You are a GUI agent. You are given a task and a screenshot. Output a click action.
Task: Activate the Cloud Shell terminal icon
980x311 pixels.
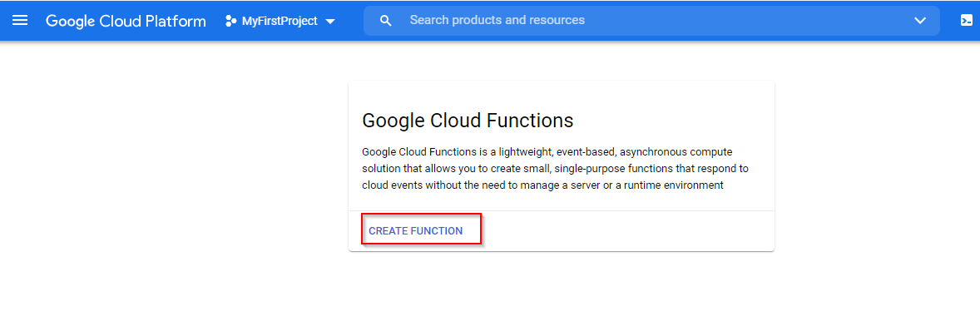click(966, 21)
